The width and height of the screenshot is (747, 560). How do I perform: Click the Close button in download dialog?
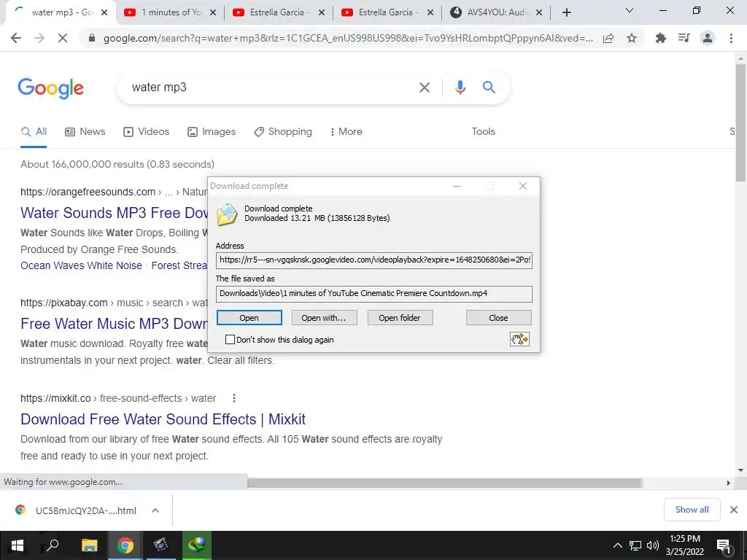[x=498, y=318]
